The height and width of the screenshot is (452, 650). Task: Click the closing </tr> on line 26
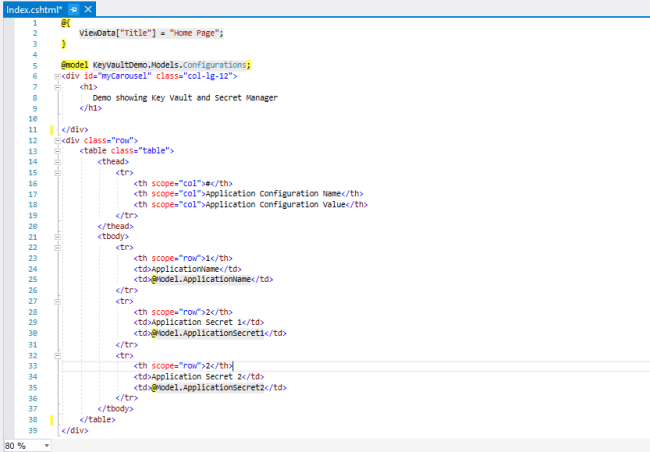tap(126, 290)
